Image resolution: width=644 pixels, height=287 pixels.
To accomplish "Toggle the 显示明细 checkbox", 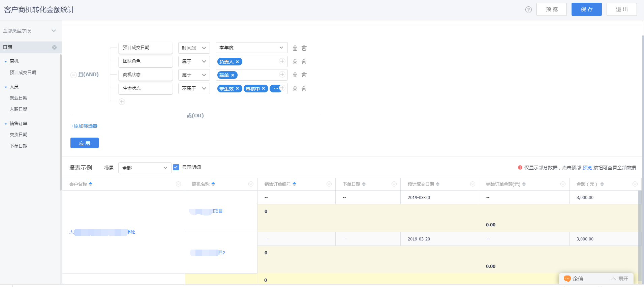I will coord(176,167).
